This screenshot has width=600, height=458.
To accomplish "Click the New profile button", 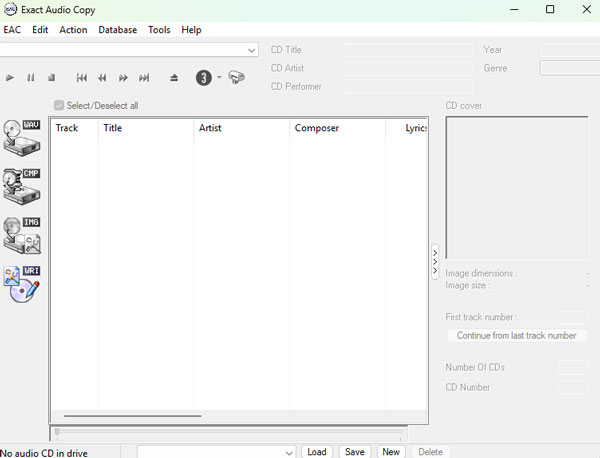I will click(x=391, y=452).
